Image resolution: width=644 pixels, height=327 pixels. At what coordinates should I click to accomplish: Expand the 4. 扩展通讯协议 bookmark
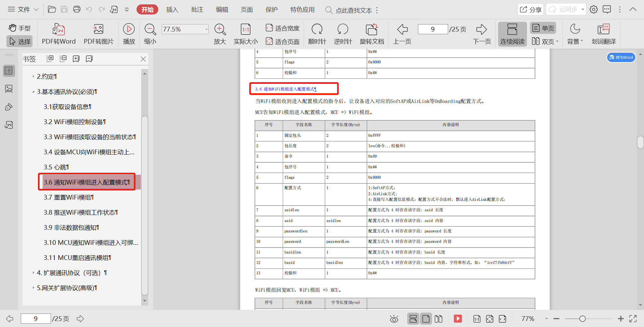33,273
